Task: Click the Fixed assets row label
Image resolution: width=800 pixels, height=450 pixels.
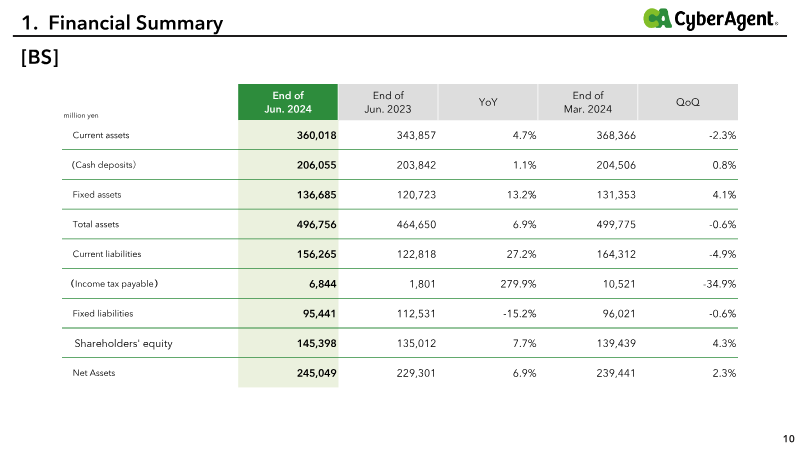Action: coord(97,194)
